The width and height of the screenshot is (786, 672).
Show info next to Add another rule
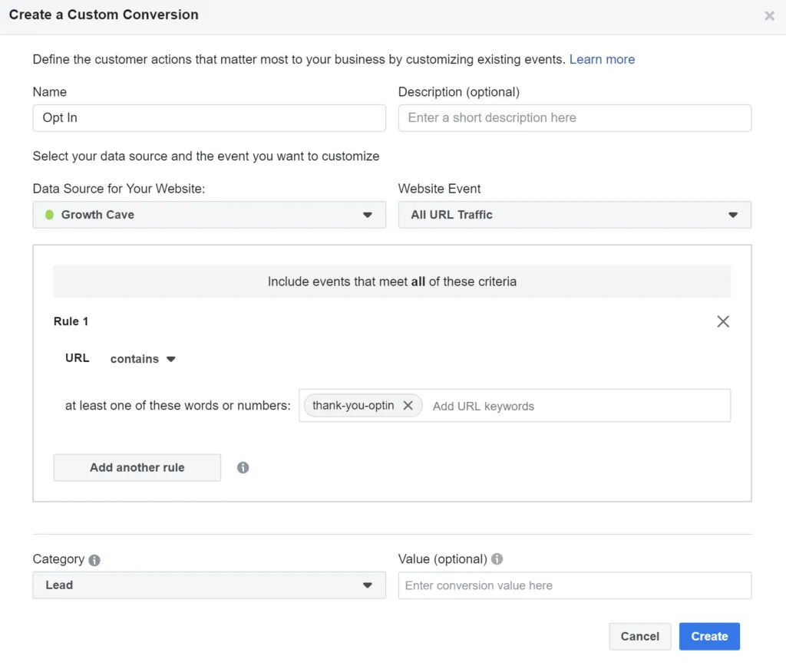pos(243,467)
